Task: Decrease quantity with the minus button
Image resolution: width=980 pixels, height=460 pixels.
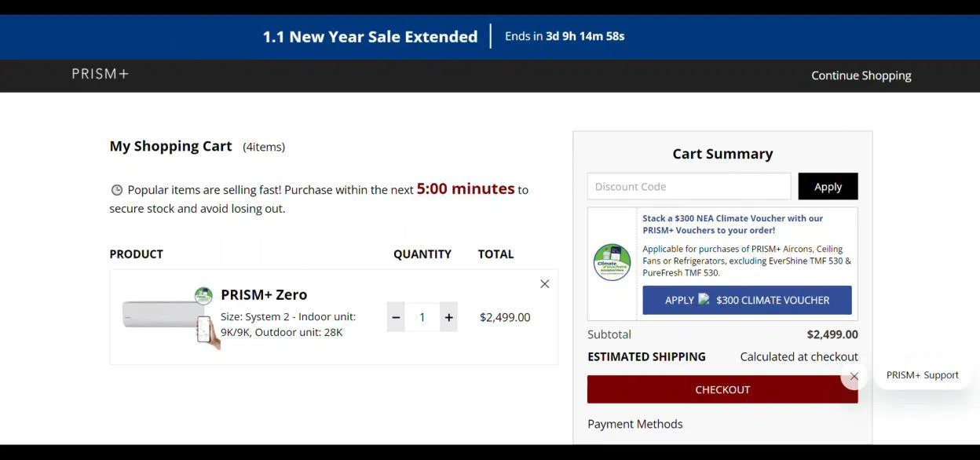Action: click(396, 317)
